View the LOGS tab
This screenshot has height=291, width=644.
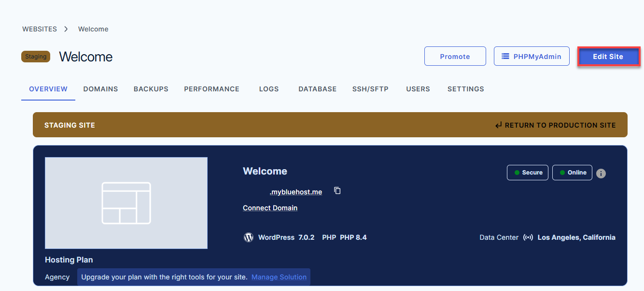point(269,89)
